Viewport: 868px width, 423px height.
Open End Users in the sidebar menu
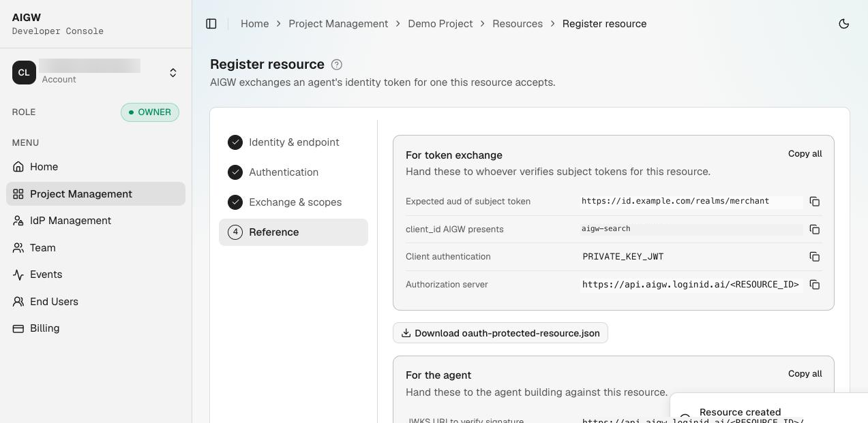(95, 302)
